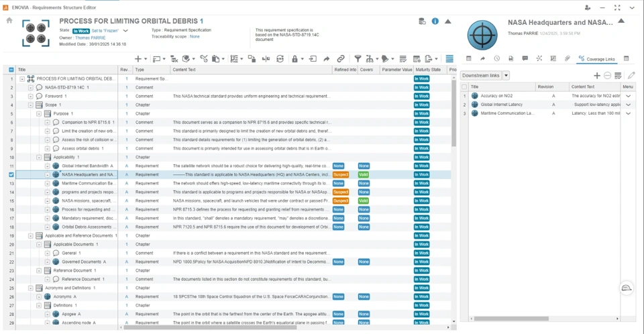
Task: Click the share arrow icon in main toolbar
Action: (x=327, y=59)
